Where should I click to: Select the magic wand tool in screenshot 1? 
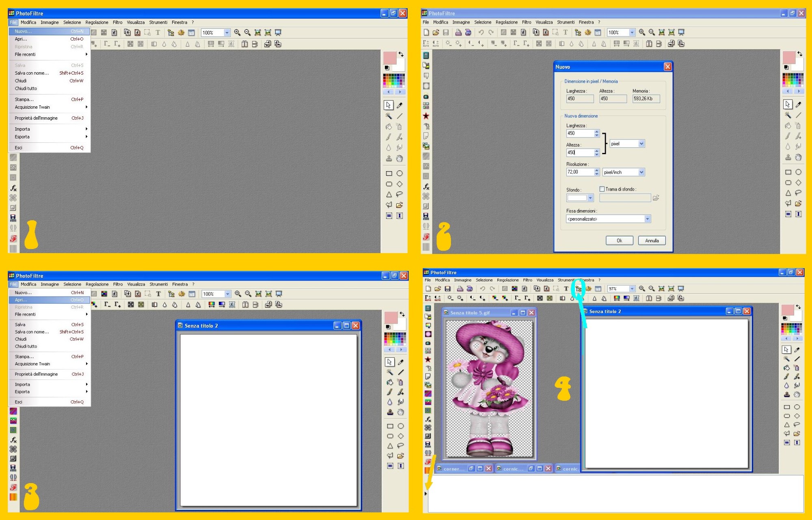click(x=389, y=116)
